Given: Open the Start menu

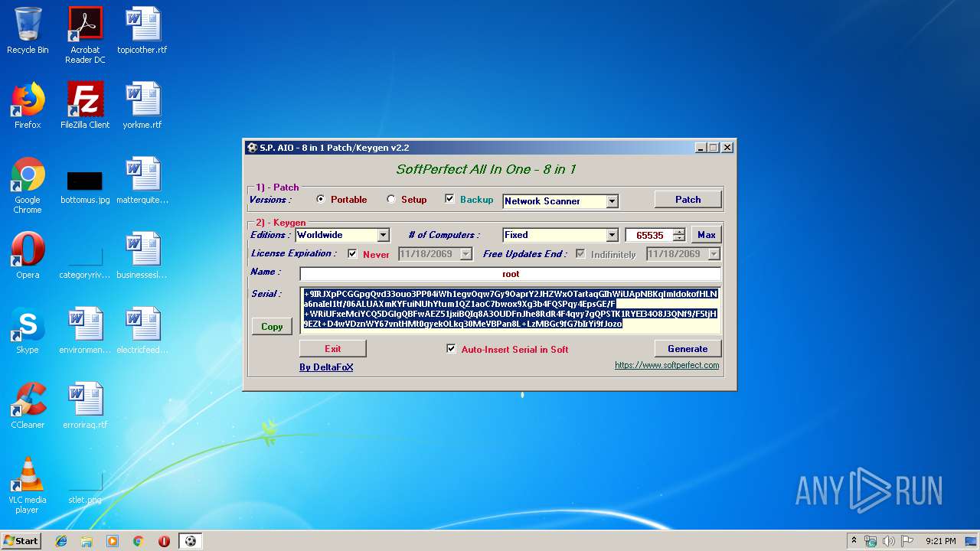Looking at the screenshot, I should (x=21, y=541).
